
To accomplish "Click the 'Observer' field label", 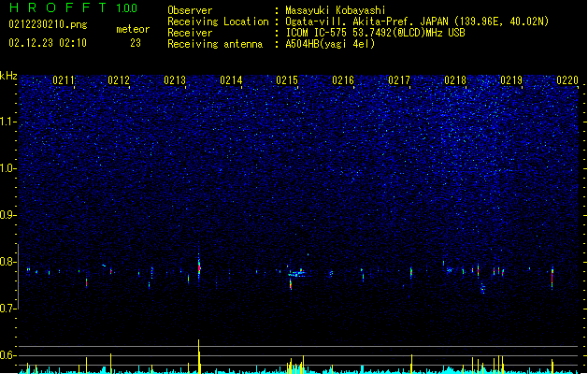I will coord(190,10).
